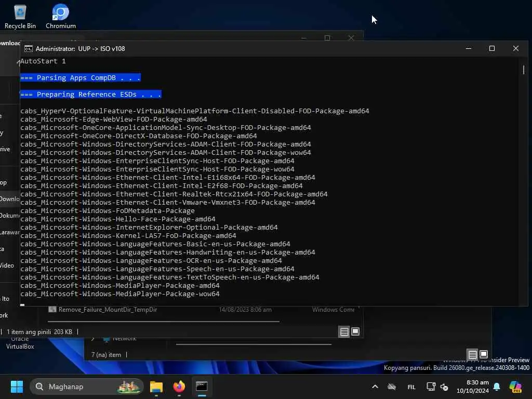Click the command prompt title bar icon

pyautogui.click(x=29, y=49)
